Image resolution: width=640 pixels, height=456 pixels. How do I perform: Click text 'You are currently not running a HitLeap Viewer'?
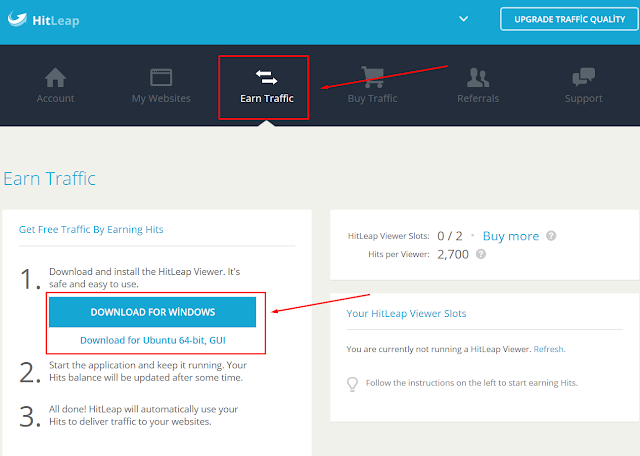[439, 349]
